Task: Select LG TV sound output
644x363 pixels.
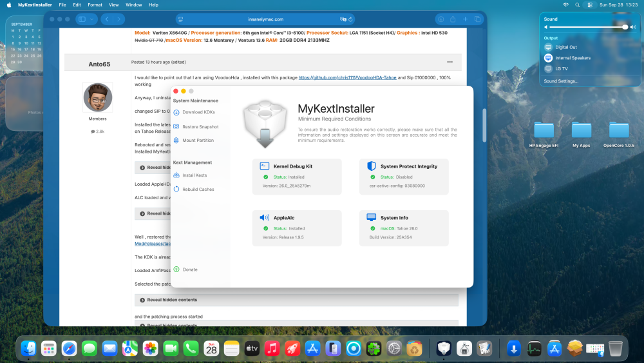Action: click(x=556, y=68)
